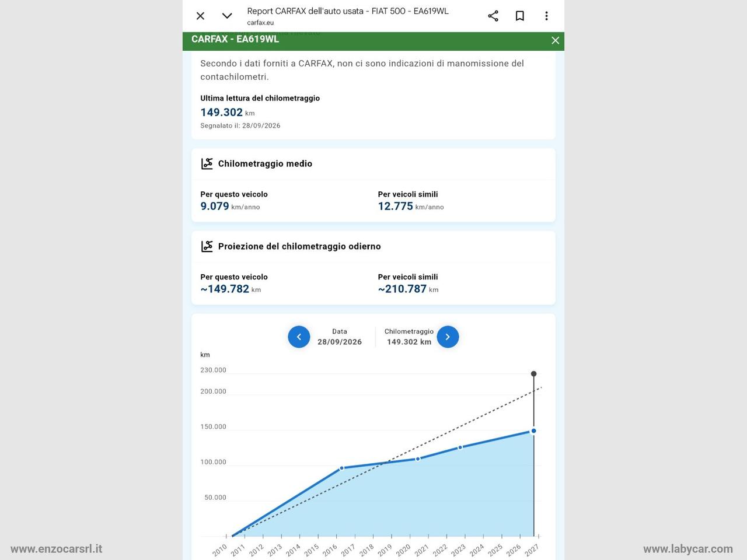This screenshot has width=747, height=560.
Task: Click the Chilometraggio medio chart icon
Action: point(207,164)
